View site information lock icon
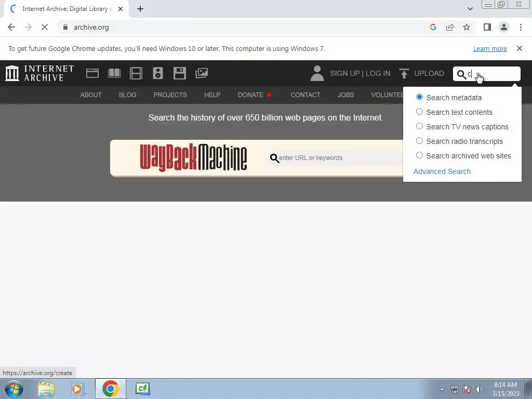532x399 pixels. pos(65,27)
